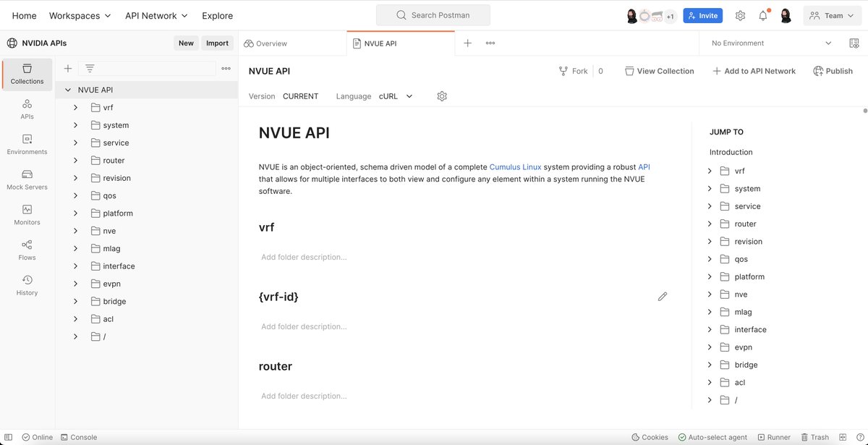This screenshot has height=445, width=868.
Task: Collapse the NVUE API collection
Action: click(x=68, y=90)
